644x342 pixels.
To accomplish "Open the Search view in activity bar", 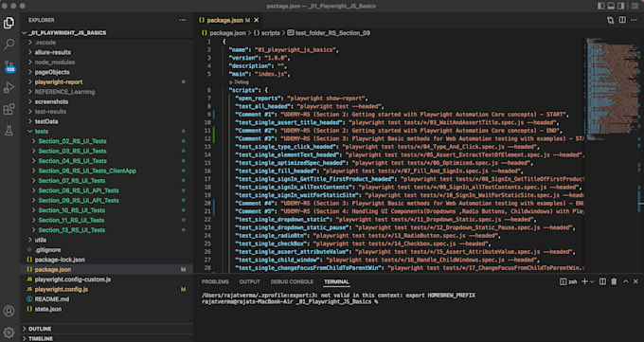I will coord(9,44).
